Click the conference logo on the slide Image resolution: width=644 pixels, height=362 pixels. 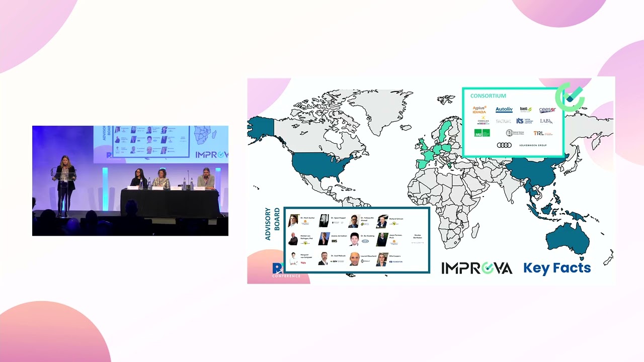click(286, 270)
